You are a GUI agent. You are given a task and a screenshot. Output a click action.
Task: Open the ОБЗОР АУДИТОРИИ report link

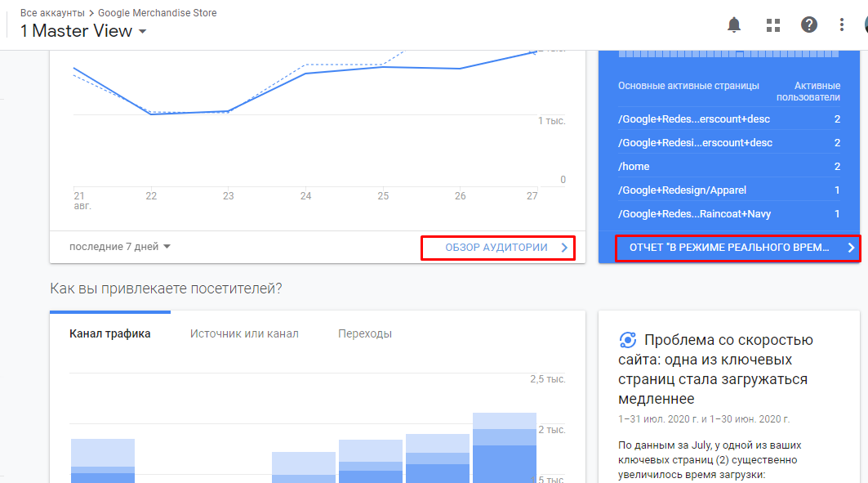point(496,248)
